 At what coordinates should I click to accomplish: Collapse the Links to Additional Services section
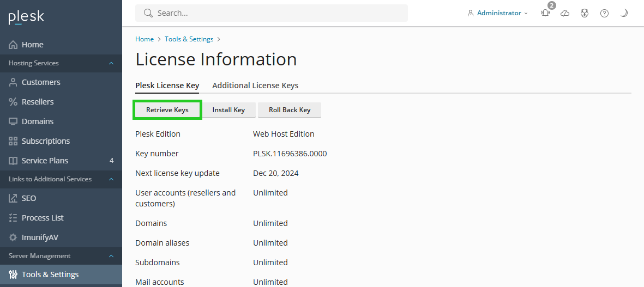point(111,179)
